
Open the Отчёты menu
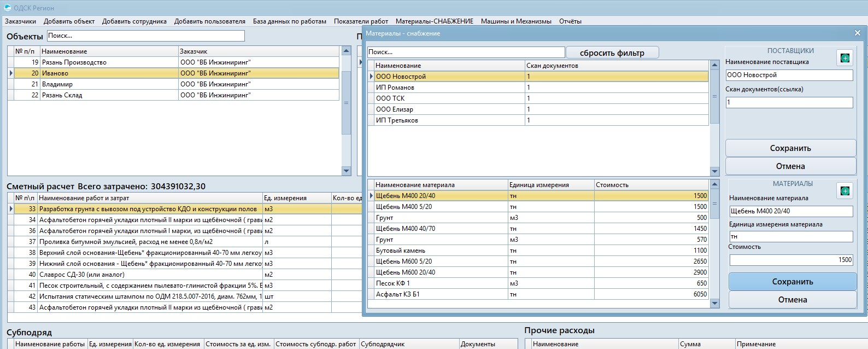tap(570, 21)
